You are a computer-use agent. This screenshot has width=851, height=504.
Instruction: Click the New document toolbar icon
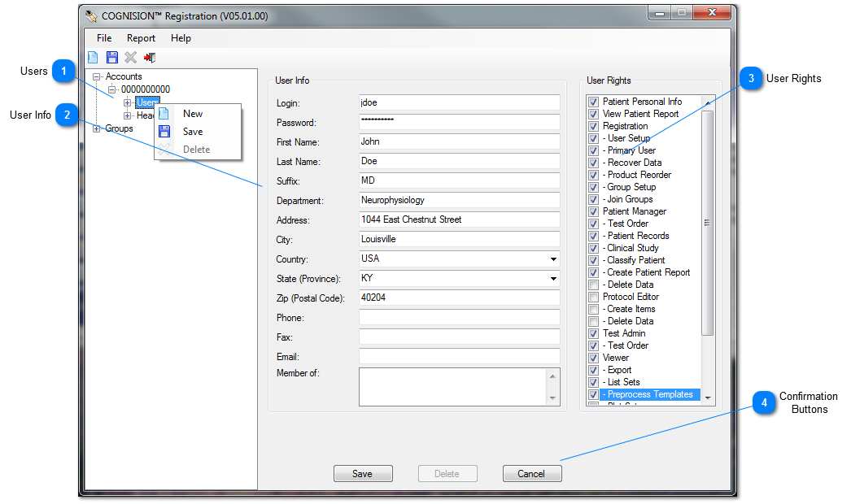93,58
